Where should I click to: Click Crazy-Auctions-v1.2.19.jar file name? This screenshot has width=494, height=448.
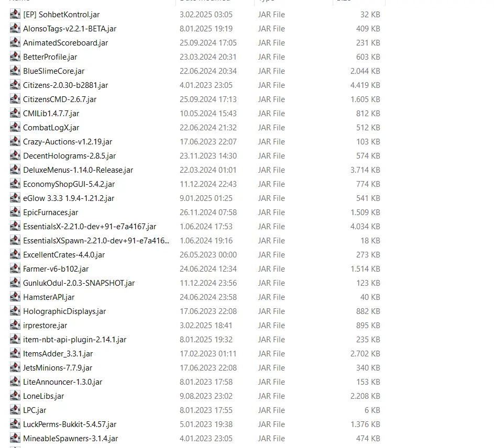(x=68, y=142)
